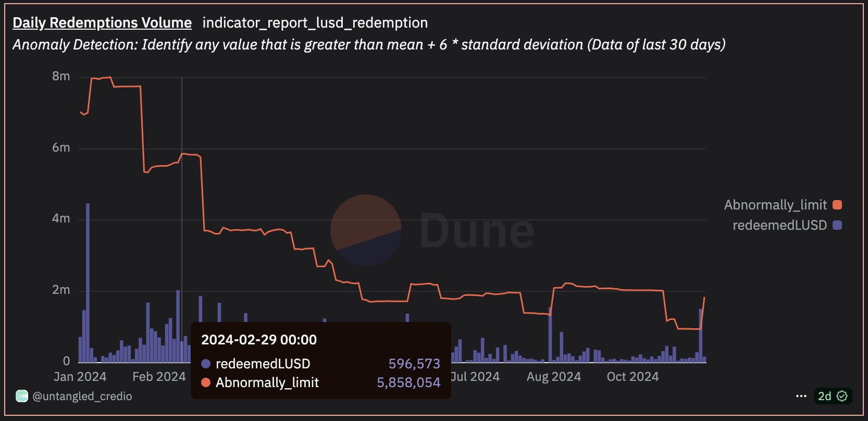The image size is (868, 421).
Task: Click the Jul 2024 x-axis label
Action: pyautogui.click(x=475, y=377)
